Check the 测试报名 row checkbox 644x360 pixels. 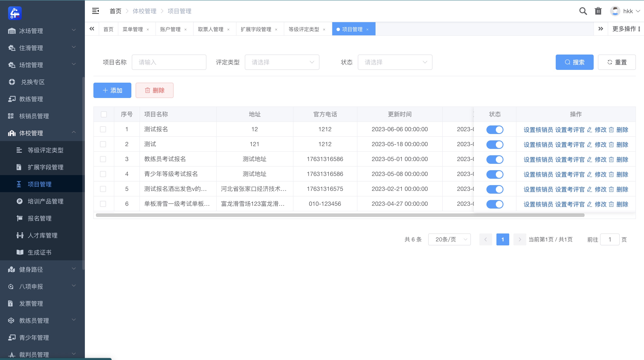[103, 129]
